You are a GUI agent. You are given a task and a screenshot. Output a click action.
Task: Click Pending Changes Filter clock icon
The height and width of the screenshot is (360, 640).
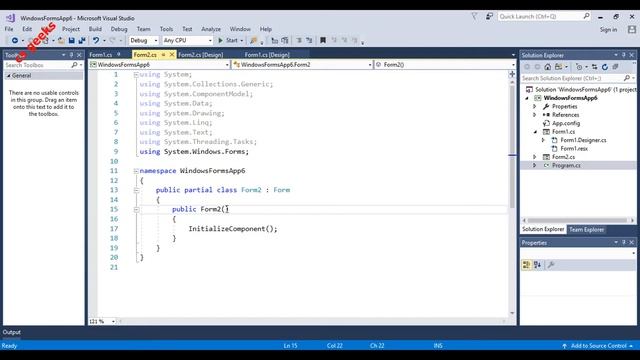(579, 67)
